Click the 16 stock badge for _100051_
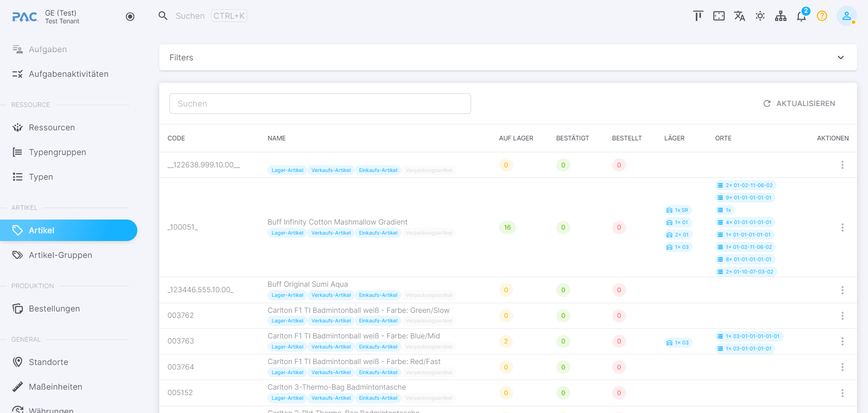The width and height of the screenshot is (868, 413). pyautogui.click(x=507, y=227)
